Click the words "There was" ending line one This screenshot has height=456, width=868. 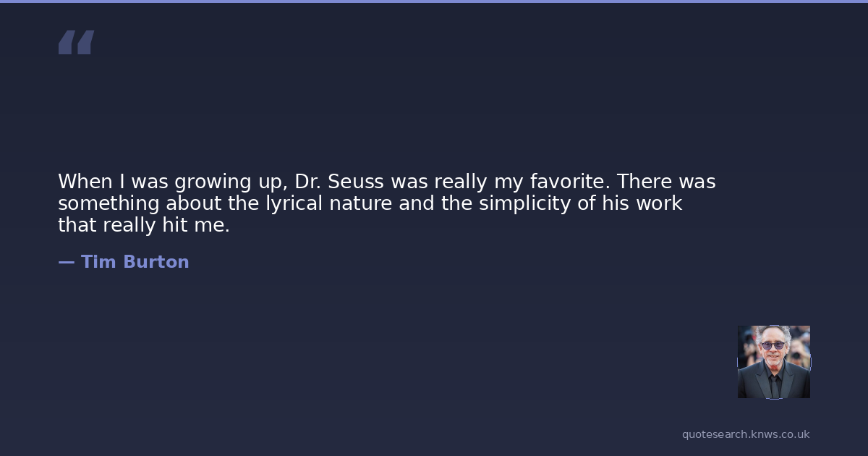tap(665, 182)
